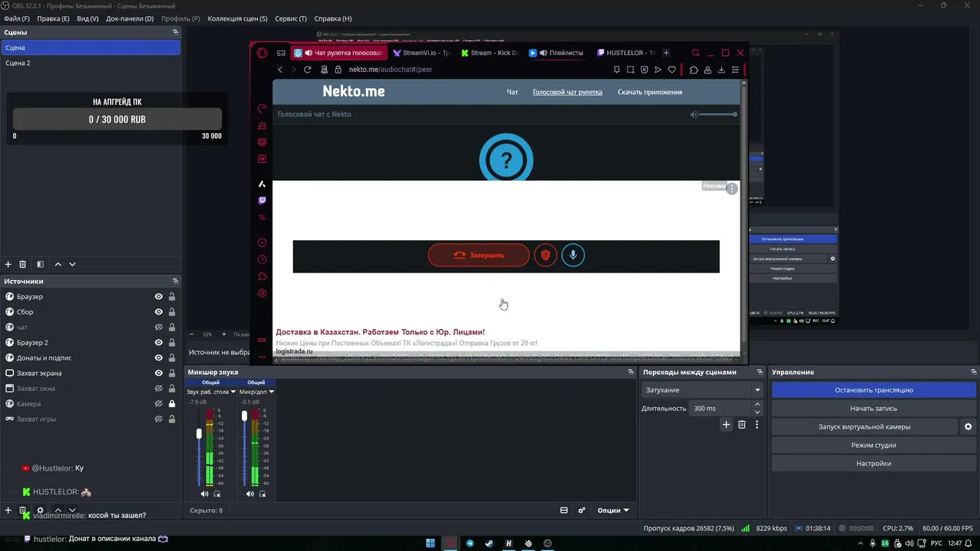Expand the Опции dropdown in the mixer

pos(613,510)
